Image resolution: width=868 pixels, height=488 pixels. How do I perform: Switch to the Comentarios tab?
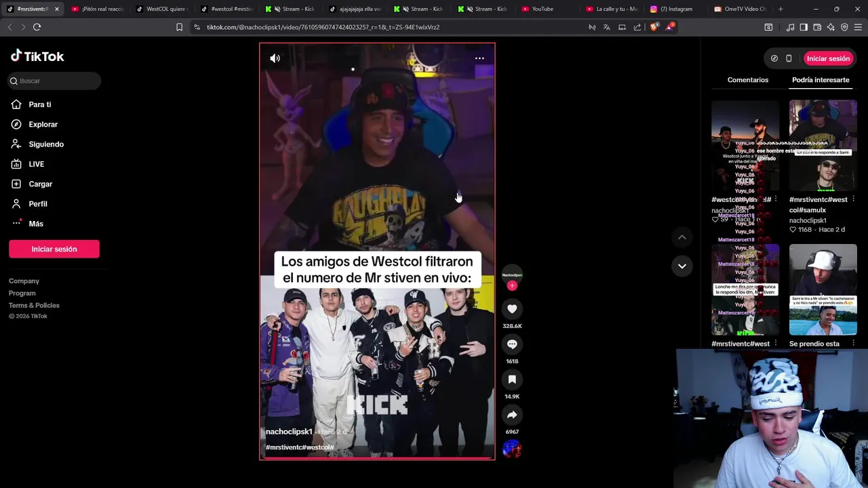coord(748,80)
